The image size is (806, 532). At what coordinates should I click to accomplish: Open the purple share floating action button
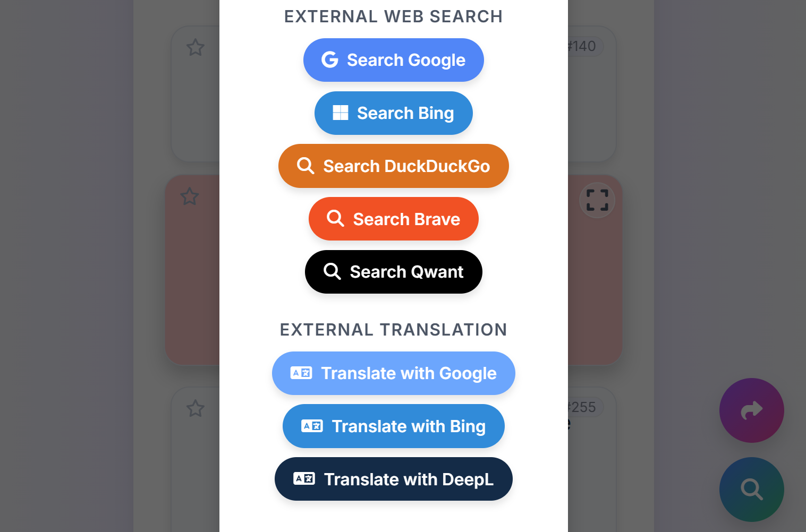click(x=751, y=410)
